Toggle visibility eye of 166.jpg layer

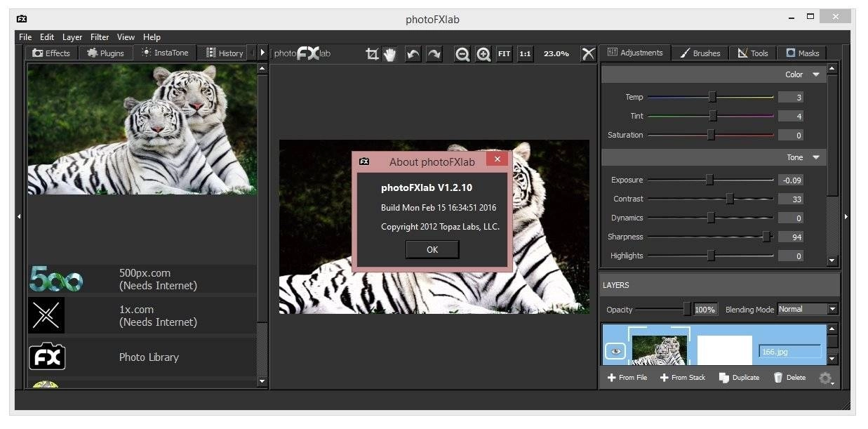coord(615,352)
